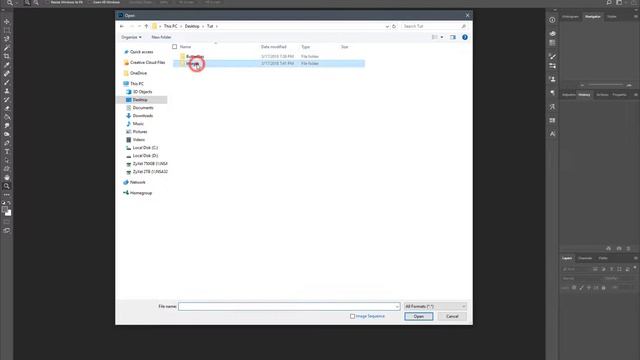Click the Navigator zoom slider
640x360 pixels.
(x=606, y=85)
